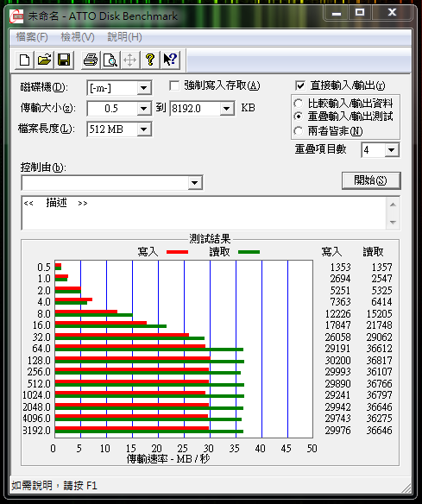
Task: Click the window resize grip corner
Action: click(406, 488)
